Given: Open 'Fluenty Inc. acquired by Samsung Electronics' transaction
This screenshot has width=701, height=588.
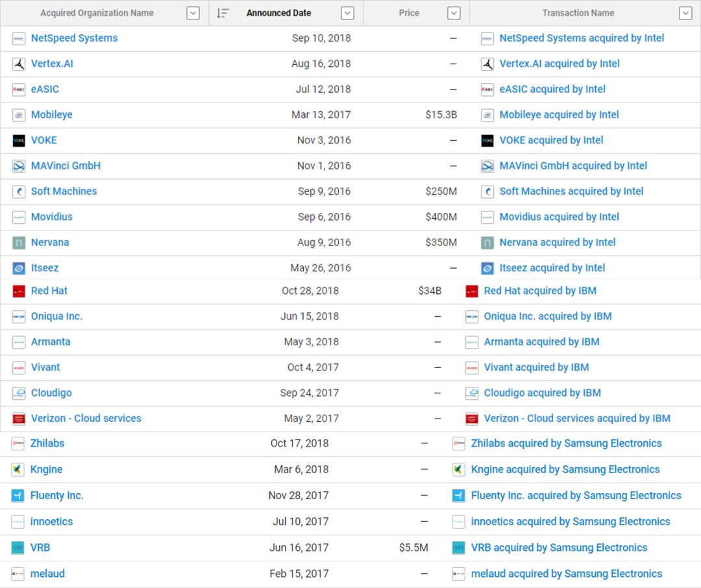Looking at the screenshot, I should coord(576,495).
